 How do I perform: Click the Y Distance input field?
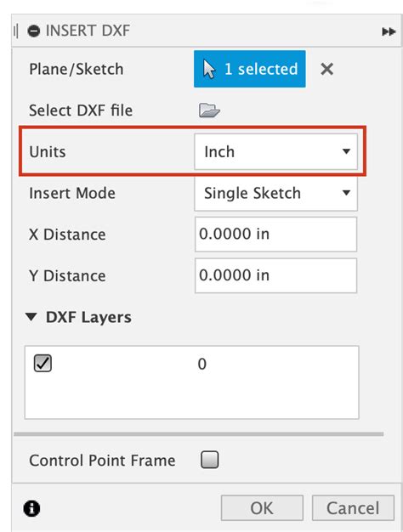click(275, 275)
